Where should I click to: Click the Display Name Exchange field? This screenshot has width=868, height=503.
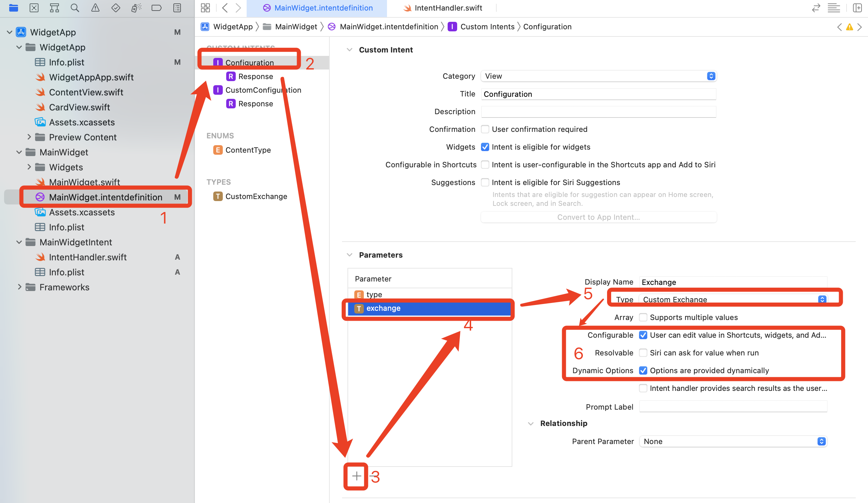click(x=733, y=282)
